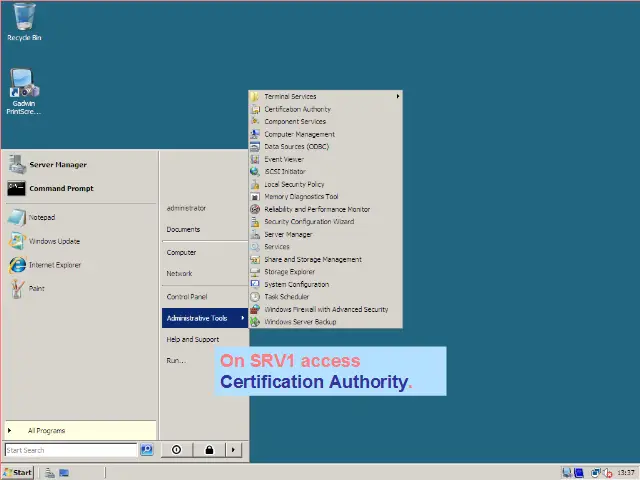Click the Internet Explorer icon
The width and height of the screenshot is (640, 480).
(x=18, y=265)
